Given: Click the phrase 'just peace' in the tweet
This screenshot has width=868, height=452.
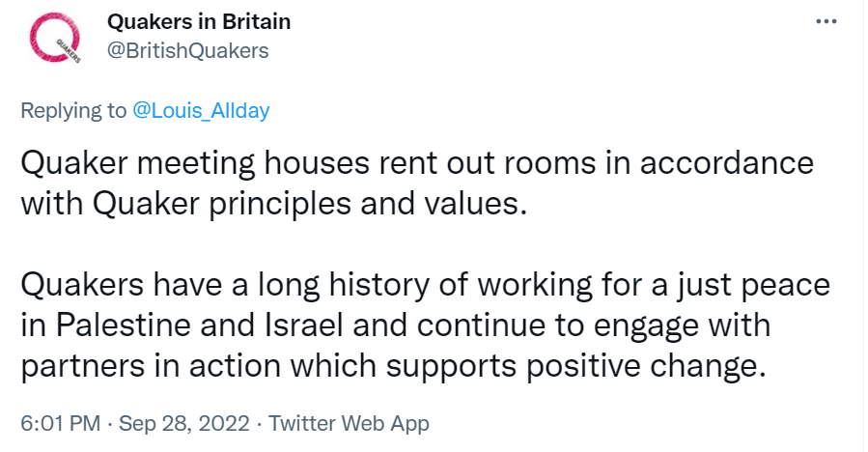Looking at the screenshot, I should click(x=753, y=285).
